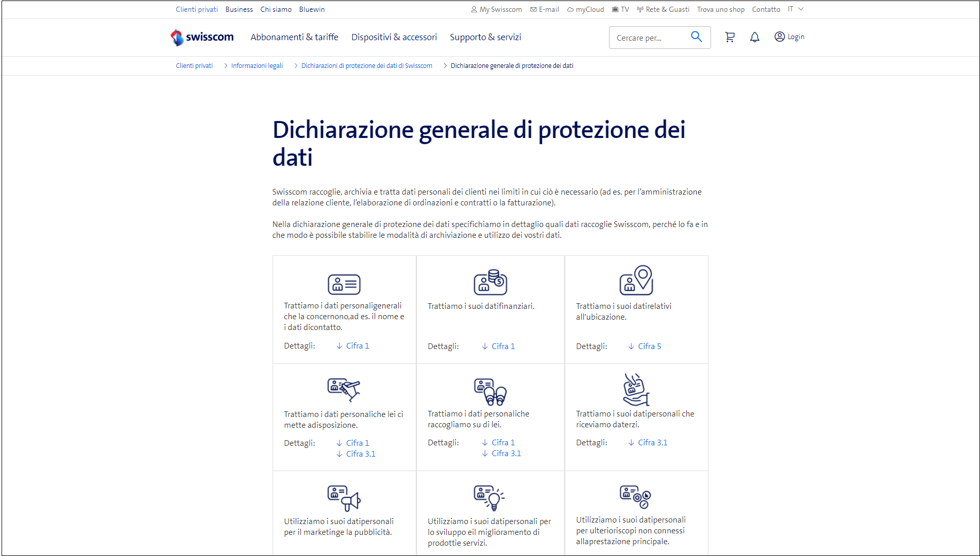Screen dimensions: 980x556
Task: Click the E-mail envelope icon
Action: [533, 9]
